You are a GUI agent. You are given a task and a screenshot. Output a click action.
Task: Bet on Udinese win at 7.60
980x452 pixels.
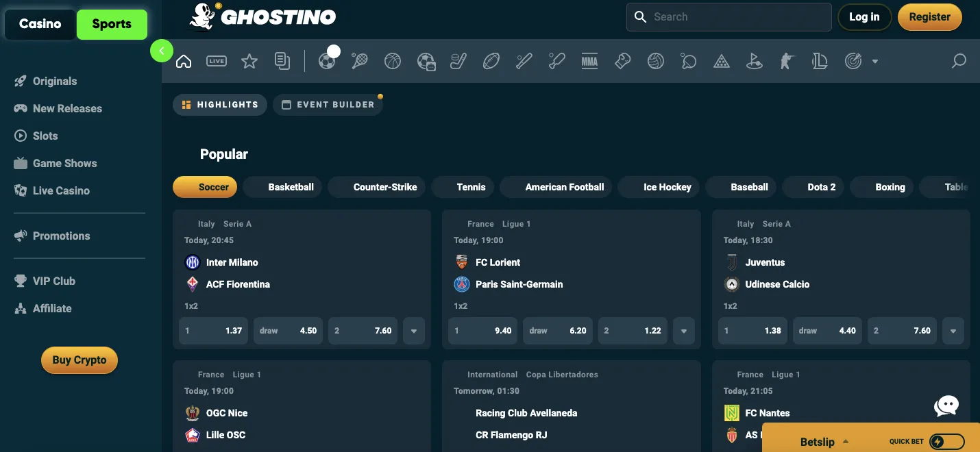[x=903, y=331]
